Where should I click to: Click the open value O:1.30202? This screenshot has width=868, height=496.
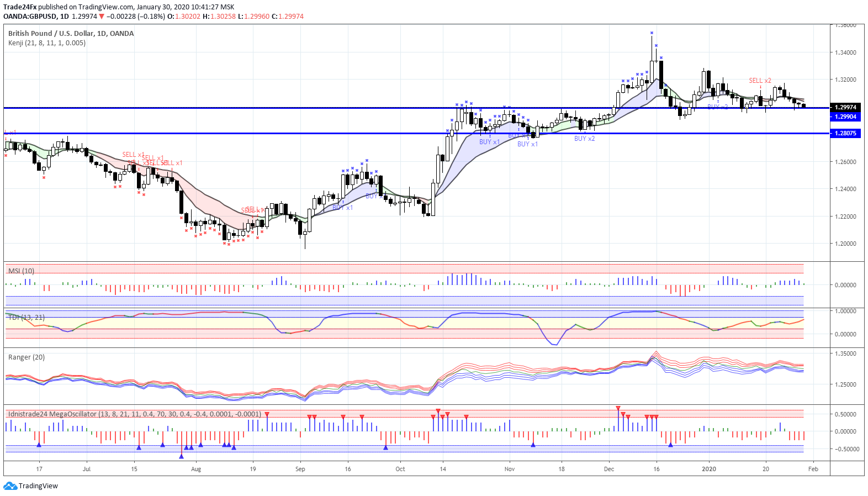pos(184,17)
